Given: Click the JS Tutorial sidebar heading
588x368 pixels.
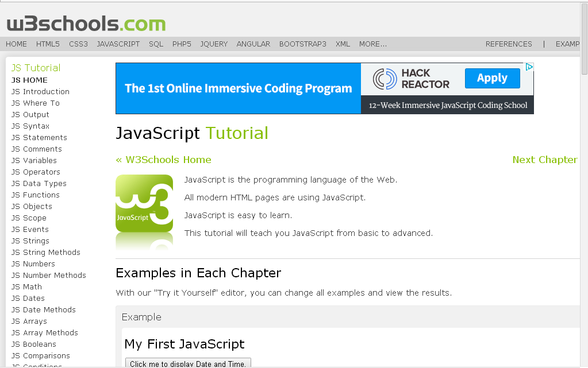Looking at the screenshot, I should tap(36, 68).
